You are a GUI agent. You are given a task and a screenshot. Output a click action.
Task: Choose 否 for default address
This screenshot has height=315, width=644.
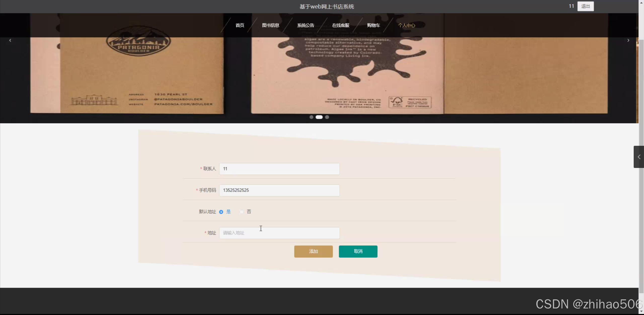pyautogui.click(x=242, y=212)
